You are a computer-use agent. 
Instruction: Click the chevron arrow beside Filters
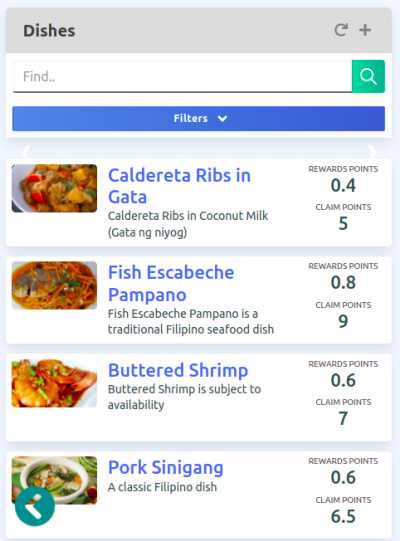223,119
